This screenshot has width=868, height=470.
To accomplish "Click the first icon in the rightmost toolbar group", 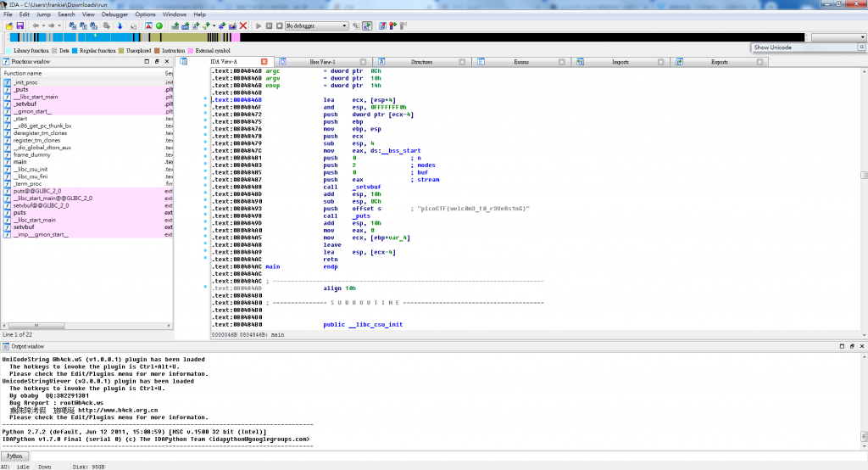I will (382, 26).
